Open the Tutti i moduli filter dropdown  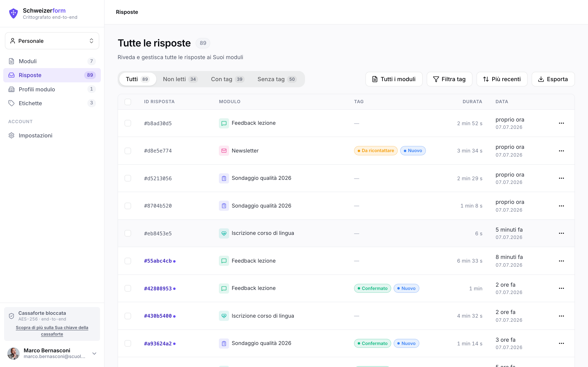pos(394,79)
